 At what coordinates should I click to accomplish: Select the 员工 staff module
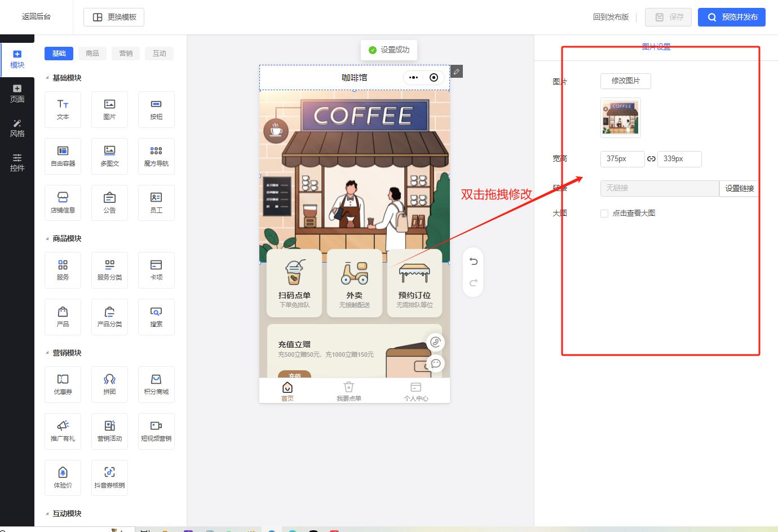pos(156,203)
